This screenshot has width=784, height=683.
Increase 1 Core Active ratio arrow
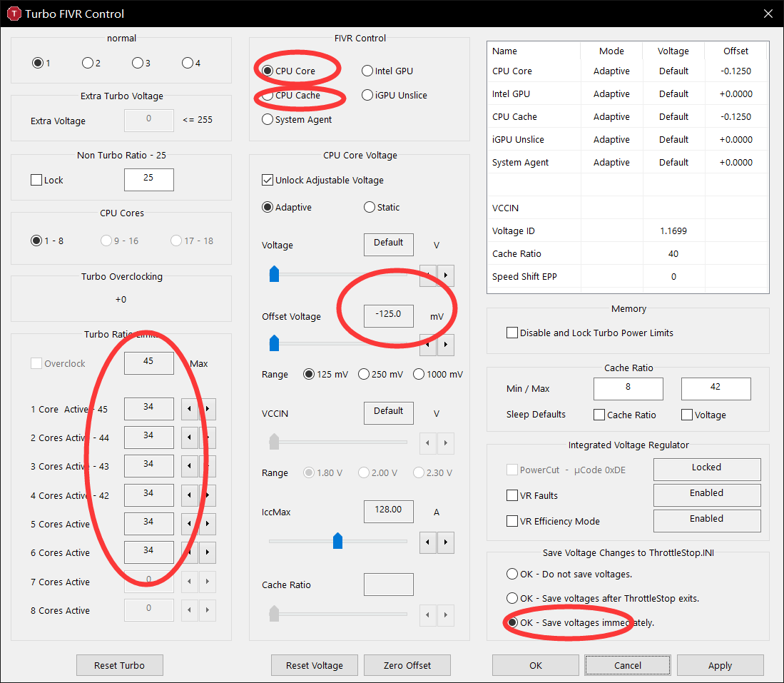point(208,409)
